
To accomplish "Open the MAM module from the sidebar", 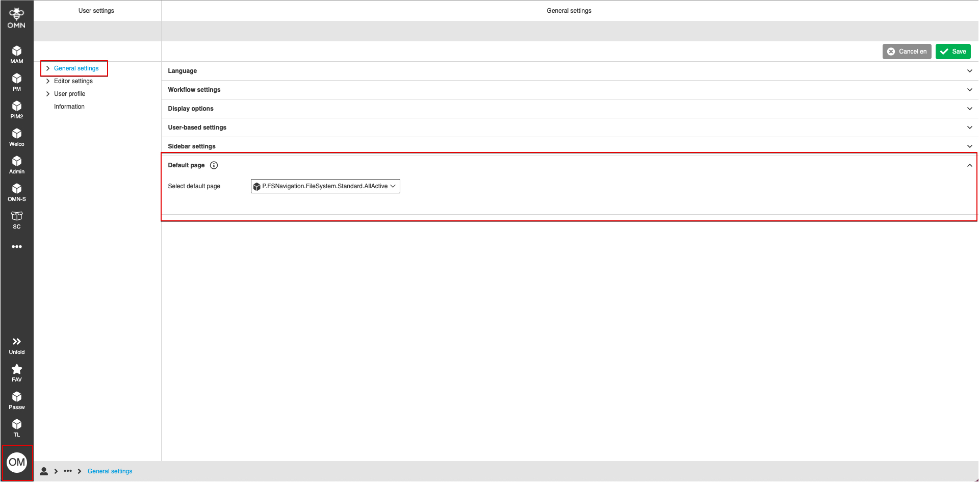I will point(16,54).
